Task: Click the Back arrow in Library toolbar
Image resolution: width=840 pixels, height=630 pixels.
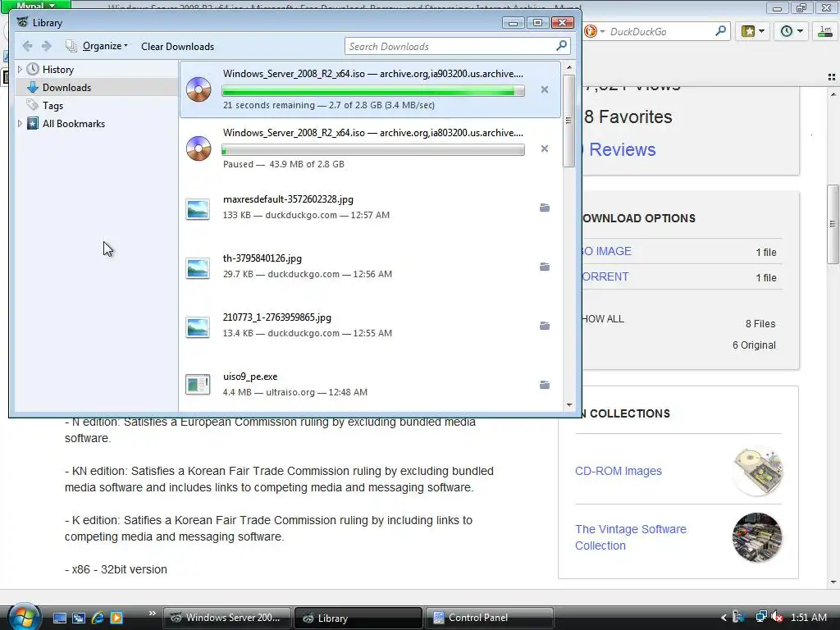Action: pos(27,46)
